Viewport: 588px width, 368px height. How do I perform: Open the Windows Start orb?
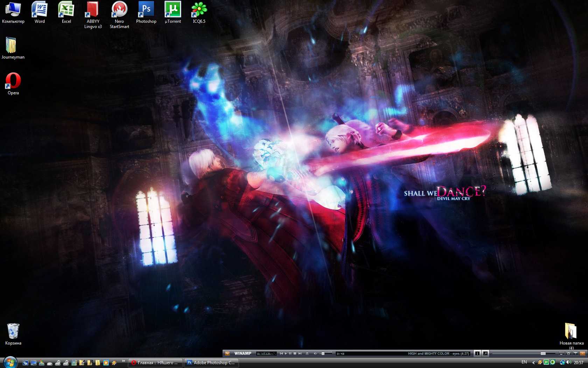pos(10,362)
